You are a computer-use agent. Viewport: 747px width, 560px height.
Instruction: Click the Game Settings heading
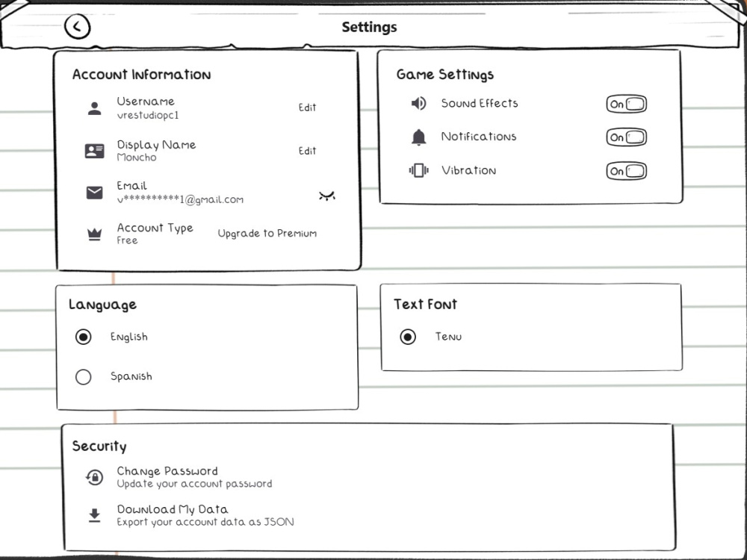click(x=445, y=75)
